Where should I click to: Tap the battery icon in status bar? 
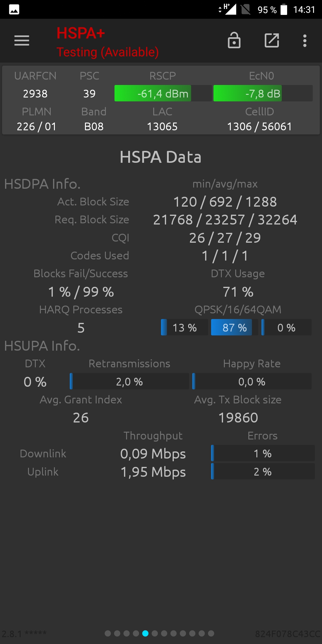pos(284,9)
